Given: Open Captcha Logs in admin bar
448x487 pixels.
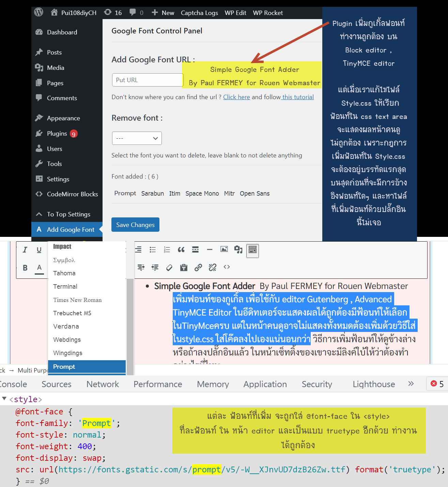Looking at the screenshot, I should click(x=199, y=13).
